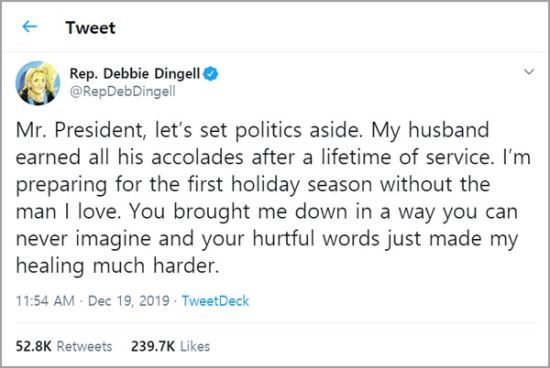Click the word Likes beside 239.7K

[195, 347]
